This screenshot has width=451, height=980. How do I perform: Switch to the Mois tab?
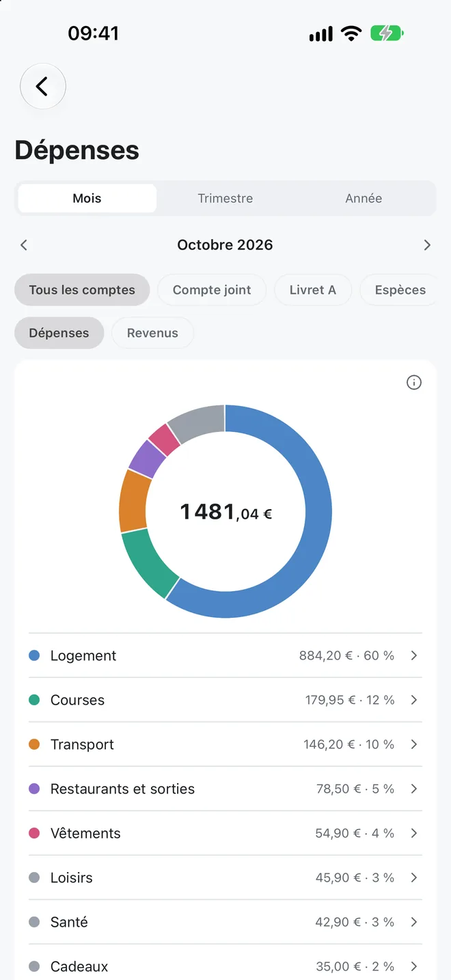click(87, 198)
